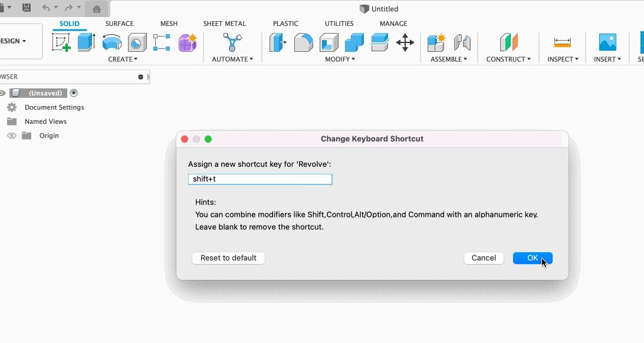
Task: Select the New Component tool
Action: (x=436, y=42)
